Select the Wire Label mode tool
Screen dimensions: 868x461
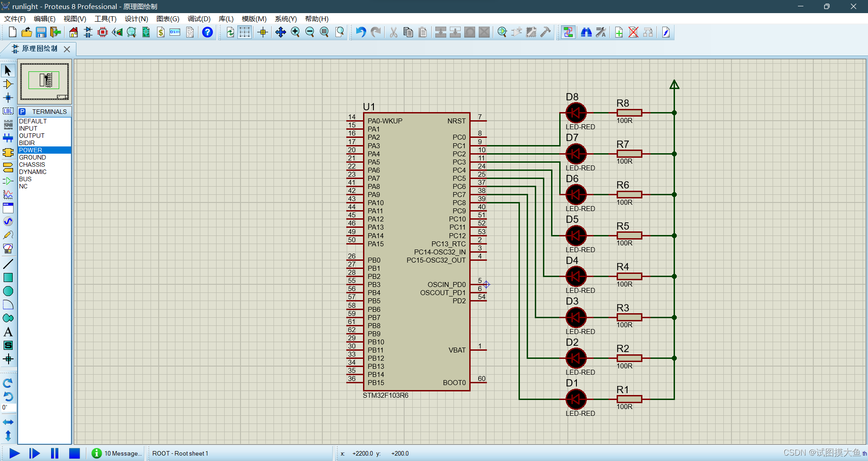tap(8, 111)
